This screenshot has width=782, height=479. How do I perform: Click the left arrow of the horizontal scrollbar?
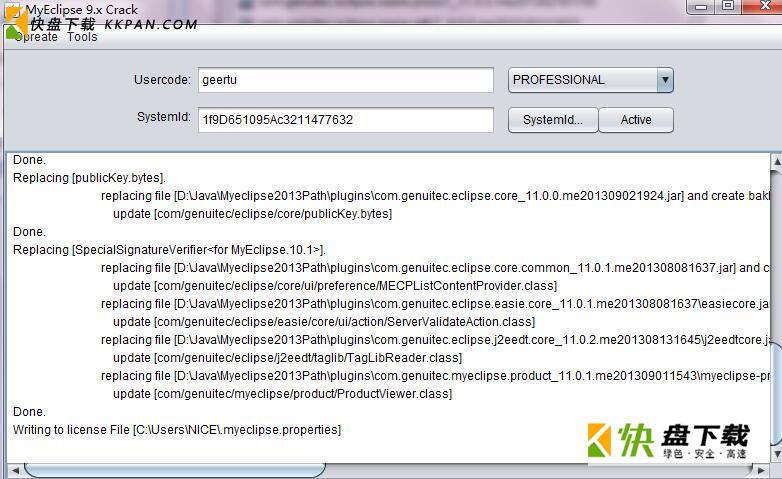14,470
